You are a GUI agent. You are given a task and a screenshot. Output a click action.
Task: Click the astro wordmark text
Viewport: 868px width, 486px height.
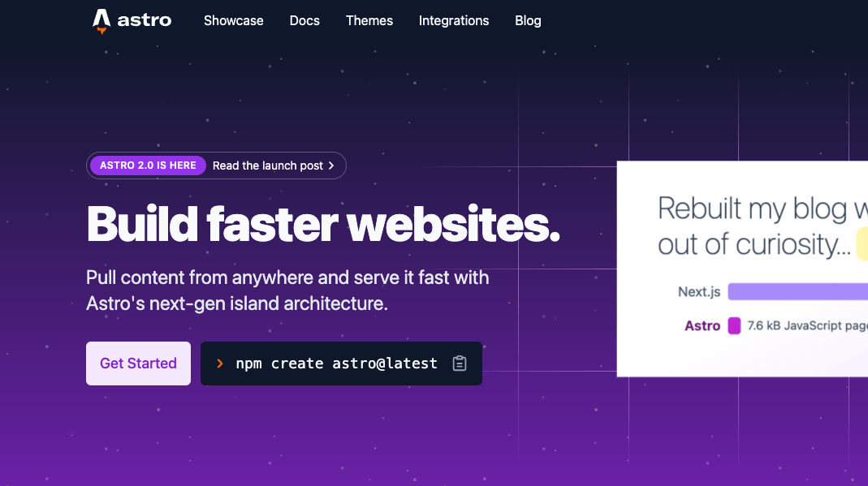[145, 20]
